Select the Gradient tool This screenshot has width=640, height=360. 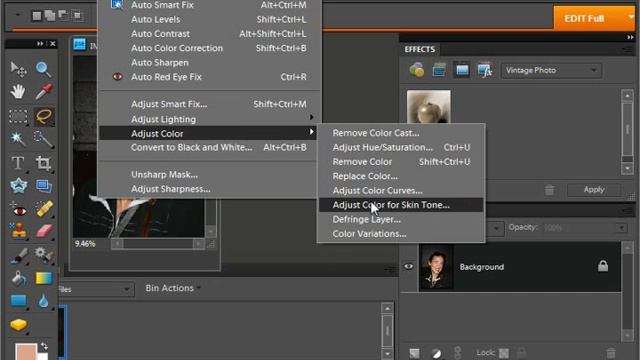click(x=44, y=278)
